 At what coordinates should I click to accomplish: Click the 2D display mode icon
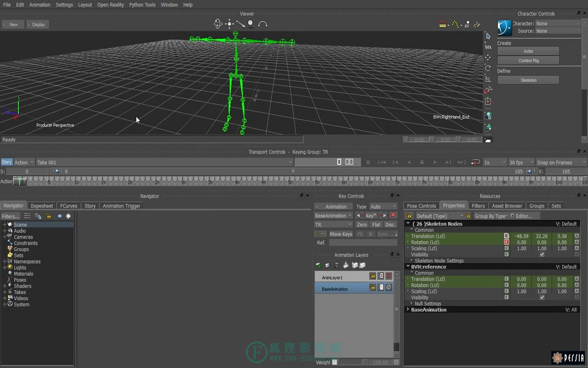[467, 24]
